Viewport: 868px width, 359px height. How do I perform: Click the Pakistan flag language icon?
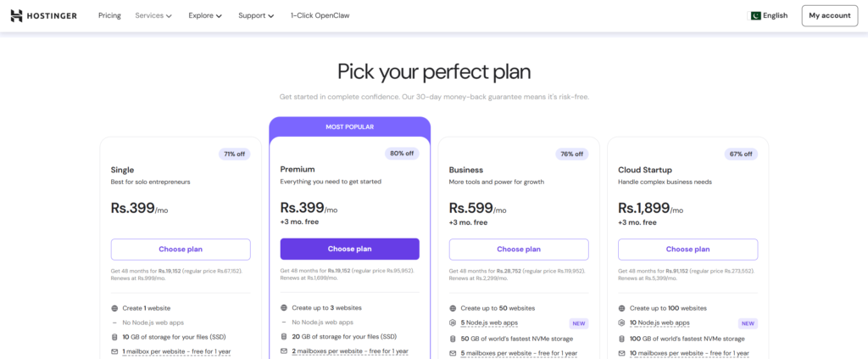click(x=755, y=15)
